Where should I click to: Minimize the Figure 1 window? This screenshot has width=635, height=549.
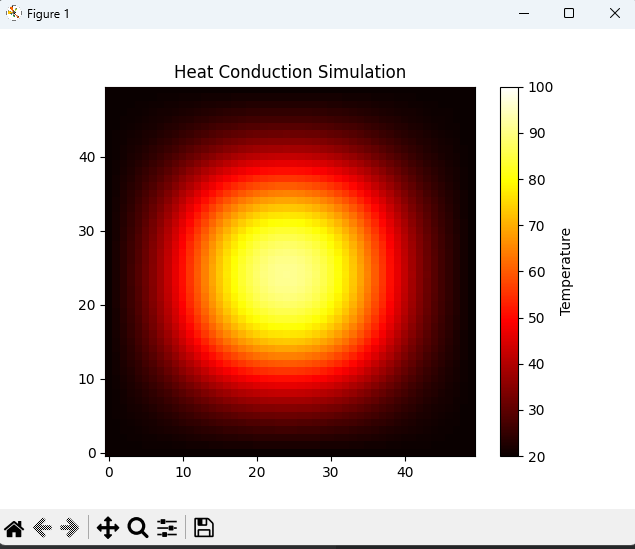click(x=523, y=13)
